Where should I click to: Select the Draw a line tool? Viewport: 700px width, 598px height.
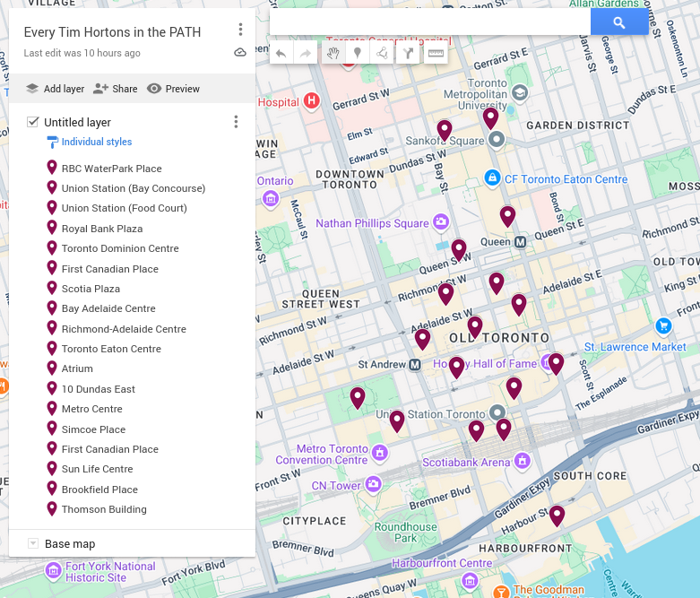(x=383, y=53)
